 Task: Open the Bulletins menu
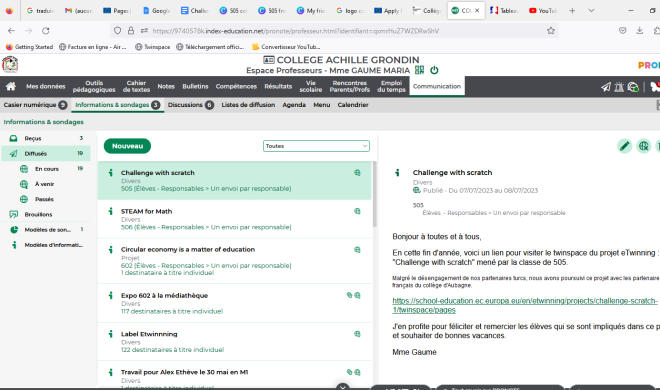pos(195,86)
